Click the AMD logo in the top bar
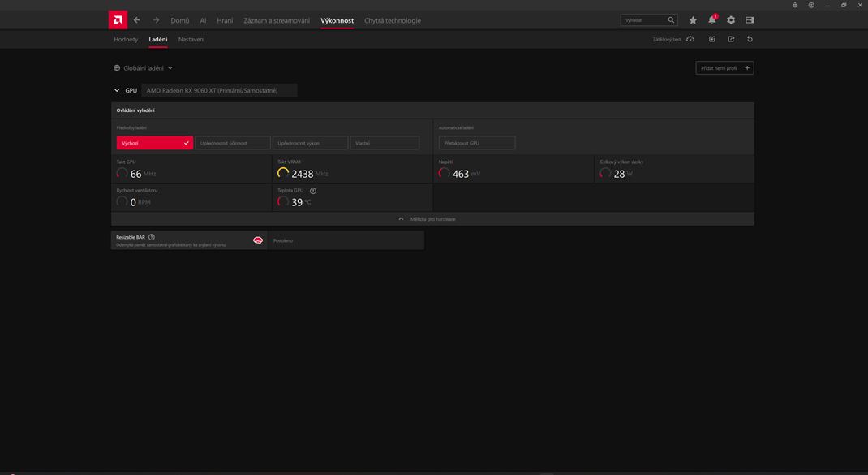868x475 pixels. (118, 20)
